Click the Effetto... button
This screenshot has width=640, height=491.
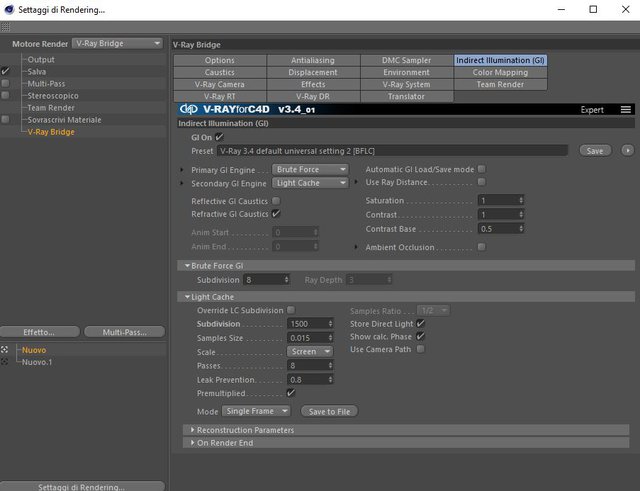coord(40,332)
